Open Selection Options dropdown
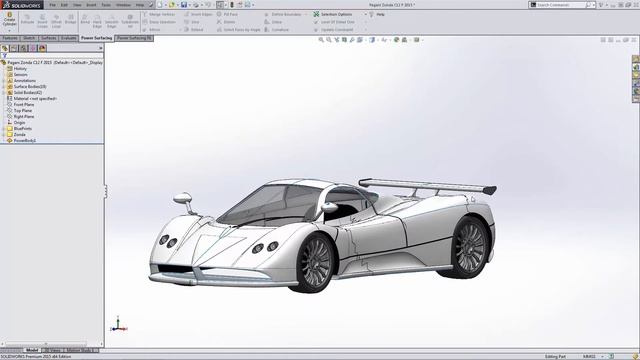The height and width of the screenshot is (360, 640). click(x=366, y=14)
